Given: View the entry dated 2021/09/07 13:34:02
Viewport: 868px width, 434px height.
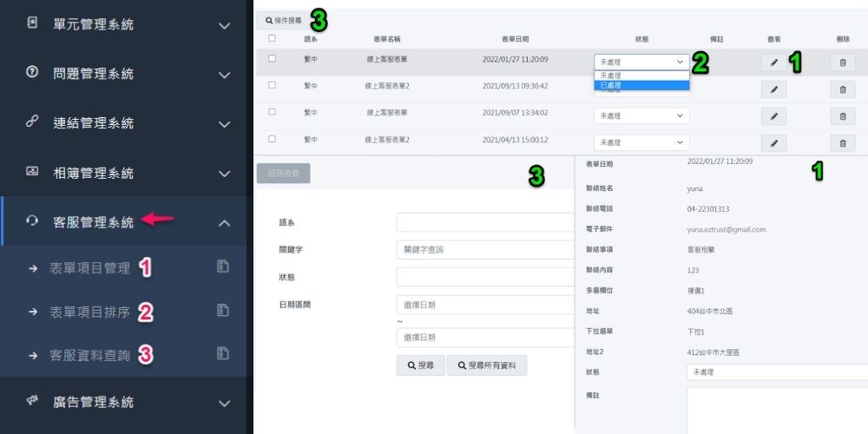Looking at the screenshot, I should (774, 116).
